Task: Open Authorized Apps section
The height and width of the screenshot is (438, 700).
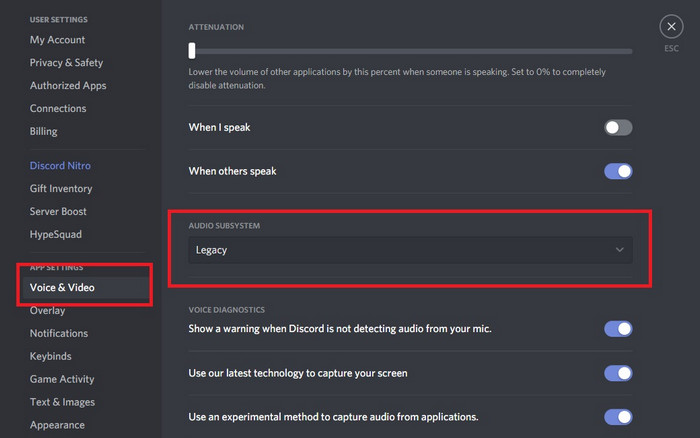Action: pos(68,86)
